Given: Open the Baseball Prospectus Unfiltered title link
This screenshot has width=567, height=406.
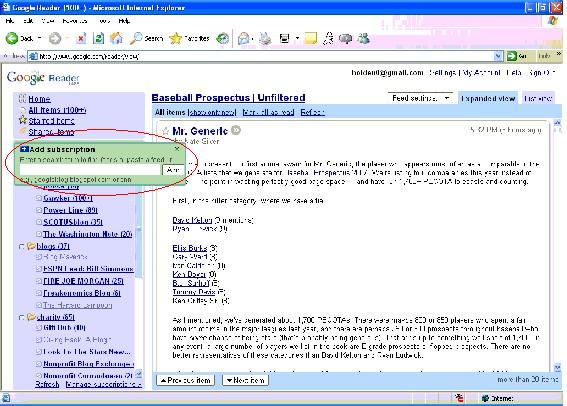Looking at the screenshot, I should (228, 98).
